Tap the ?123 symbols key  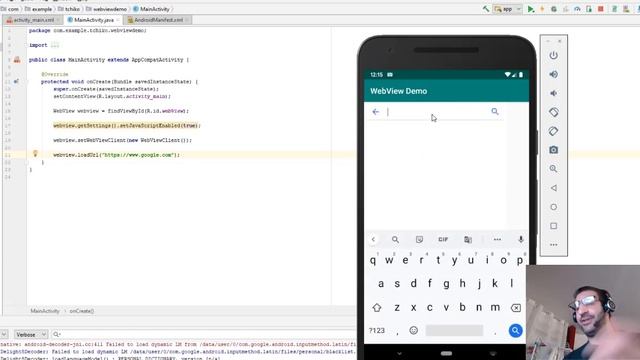[377, 331]
